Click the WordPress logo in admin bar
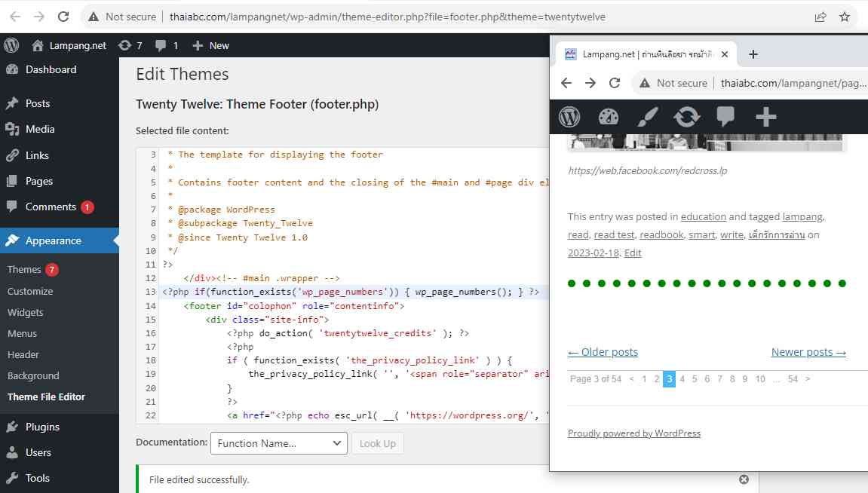 click(x=11, y=45)
